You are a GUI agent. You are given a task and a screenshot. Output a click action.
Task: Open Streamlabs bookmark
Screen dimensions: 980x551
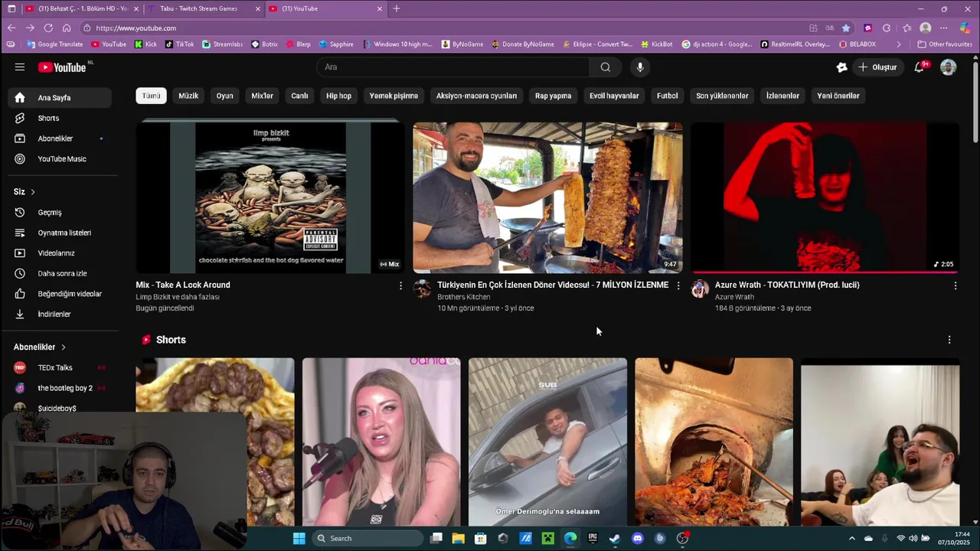[x=222, y=44]
